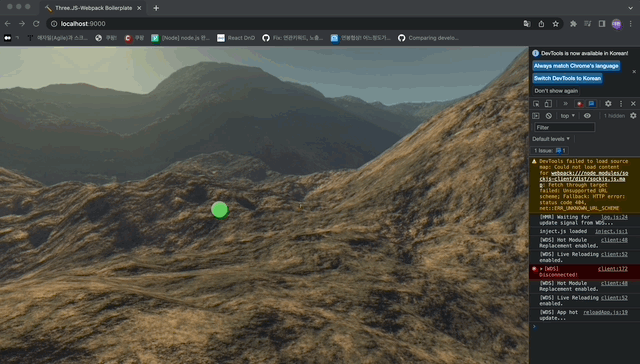Expand the more tabs chevron in DevTools
640x364 pixels.
click(x=565, y=104)
